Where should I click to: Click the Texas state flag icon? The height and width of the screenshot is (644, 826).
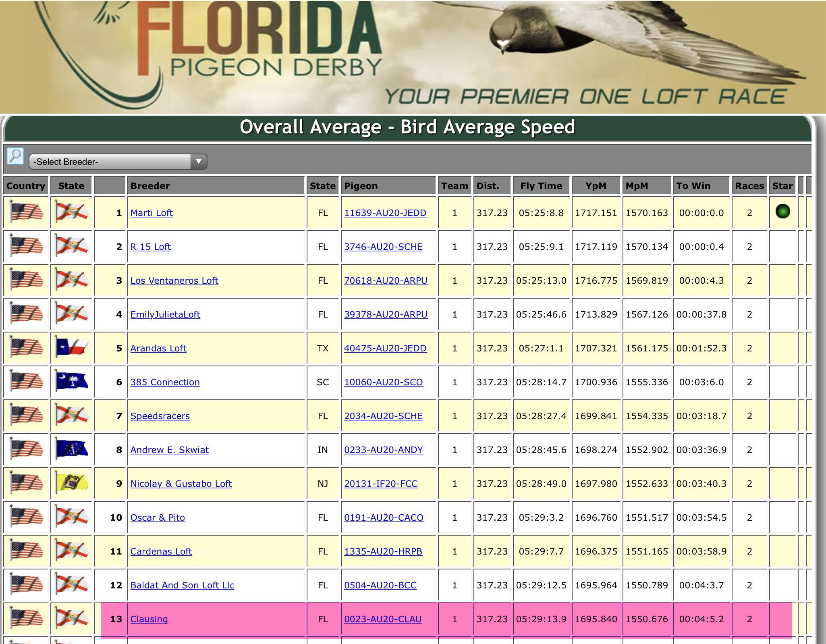click(x=72, y=348)
